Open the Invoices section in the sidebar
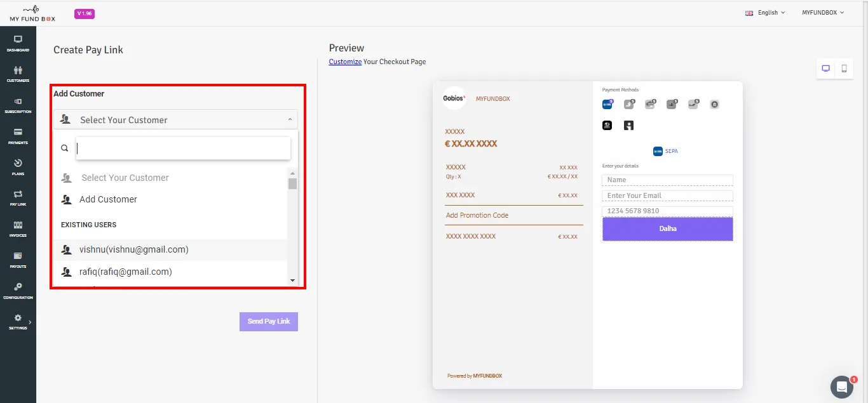Image resolution: width=868 pixels, height=403 pixels. point(18,229)
